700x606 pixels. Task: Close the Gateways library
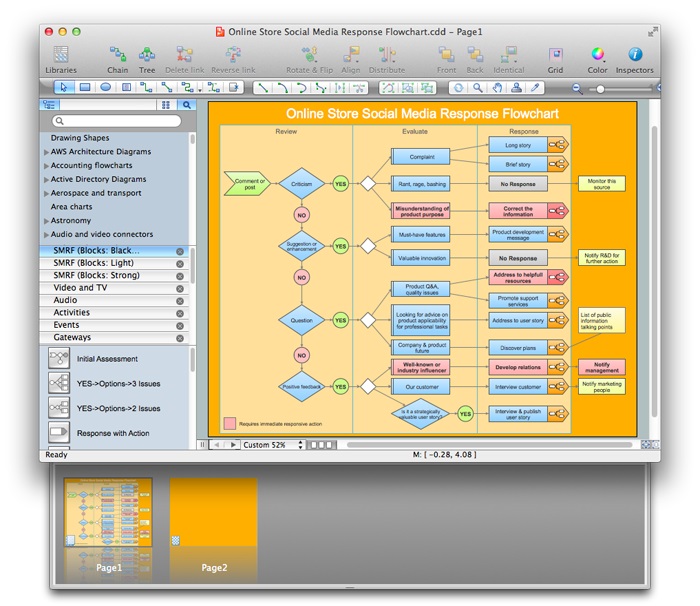pyautogui.click(x=180, y=339)
